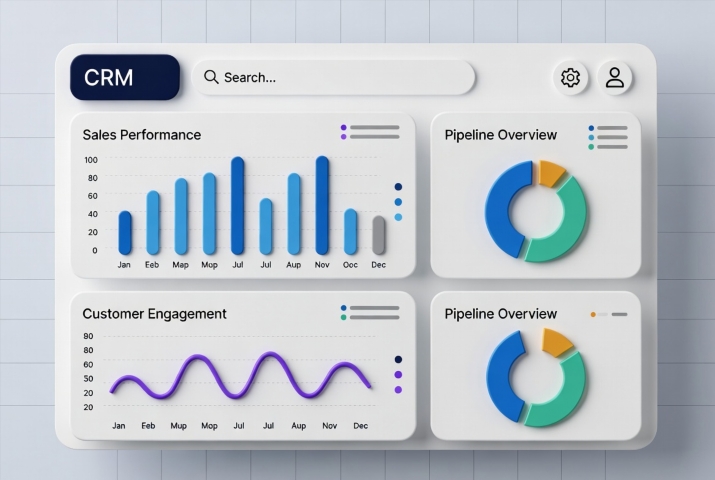Click the Customer Engagement card title

pos(154,314)
